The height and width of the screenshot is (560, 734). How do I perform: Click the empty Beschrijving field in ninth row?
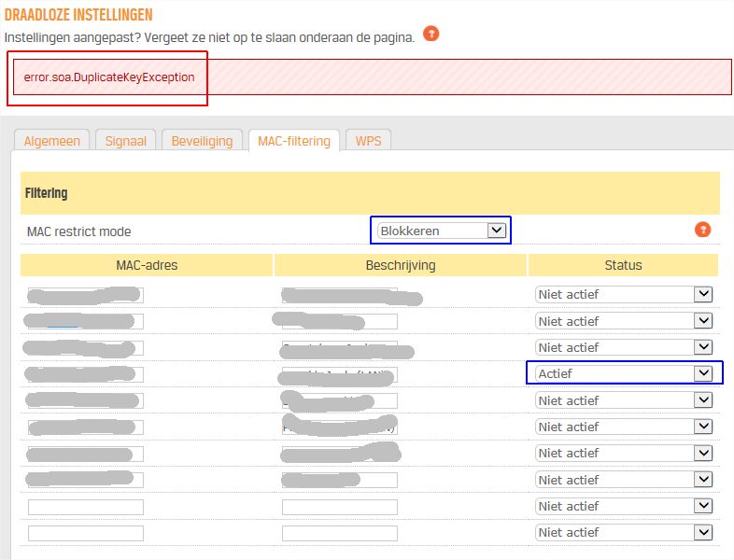339,507
